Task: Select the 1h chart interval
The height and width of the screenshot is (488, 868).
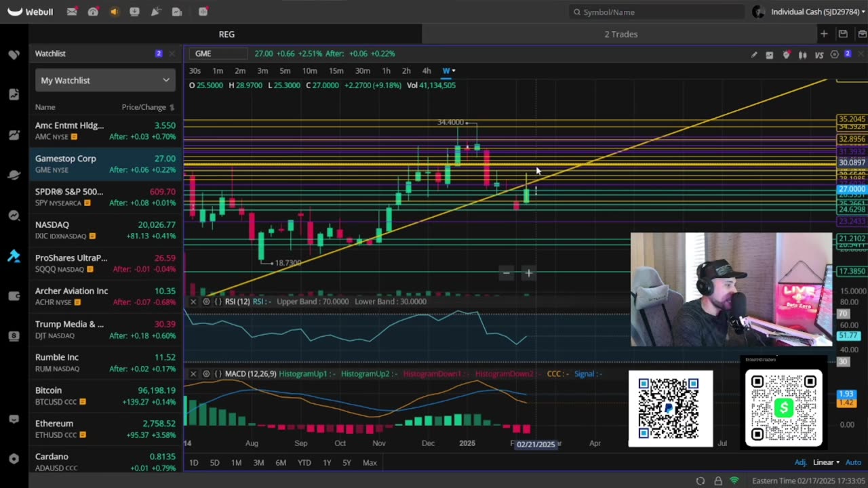Action: coord(386,71)
